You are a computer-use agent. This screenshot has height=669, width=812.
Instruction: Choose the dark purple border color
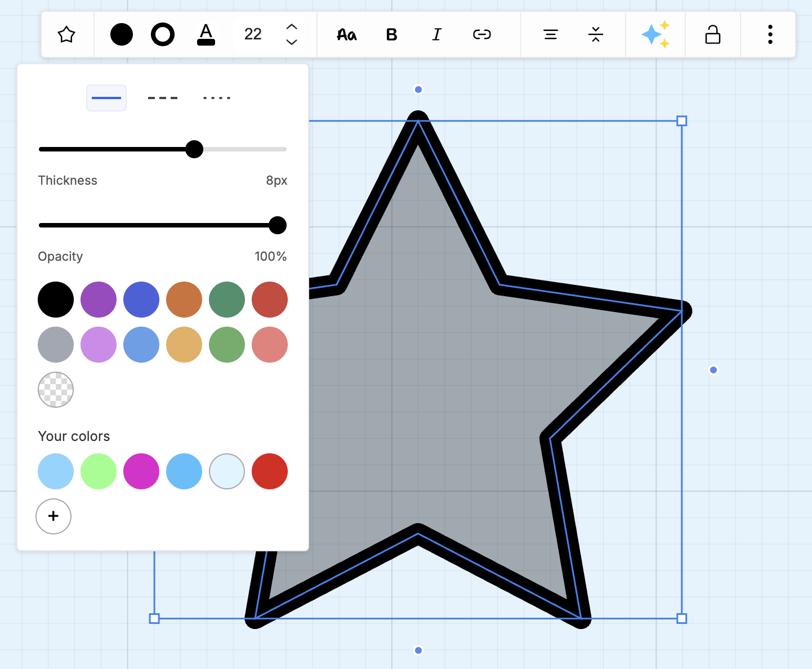[99, 300]
